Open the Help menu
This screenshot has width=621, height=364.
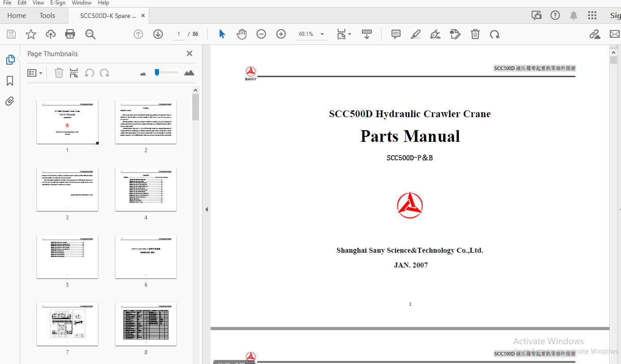click(103, 3)
